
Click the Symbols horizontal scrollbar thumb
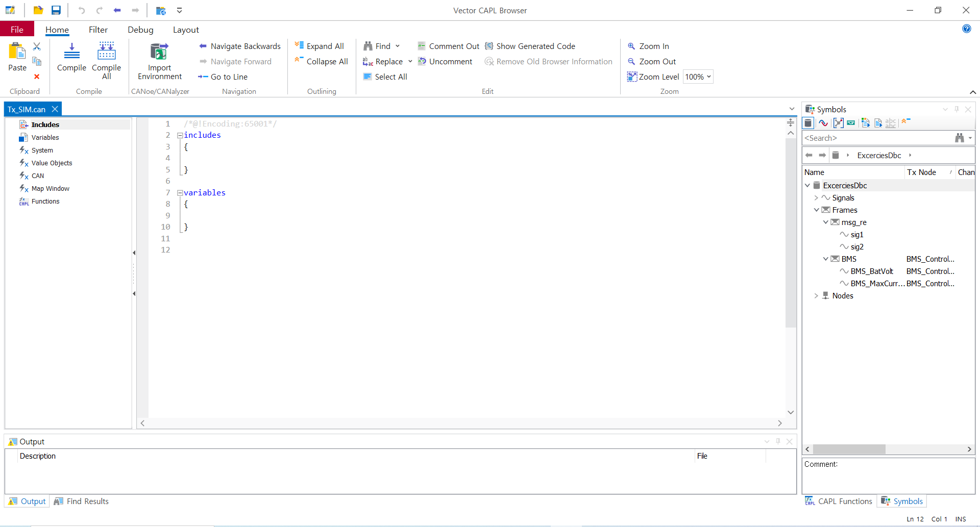pos(849,449)
